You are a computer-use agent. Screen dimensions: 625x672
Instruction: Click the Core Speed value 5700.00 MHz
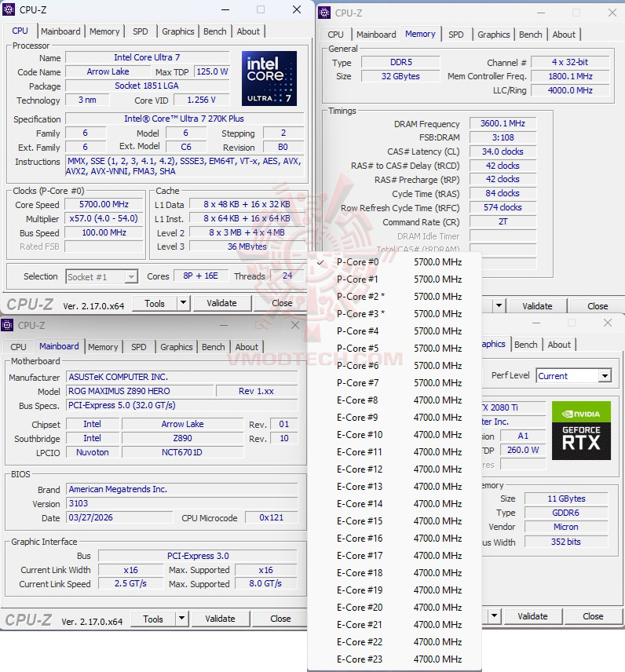[104, 204]
